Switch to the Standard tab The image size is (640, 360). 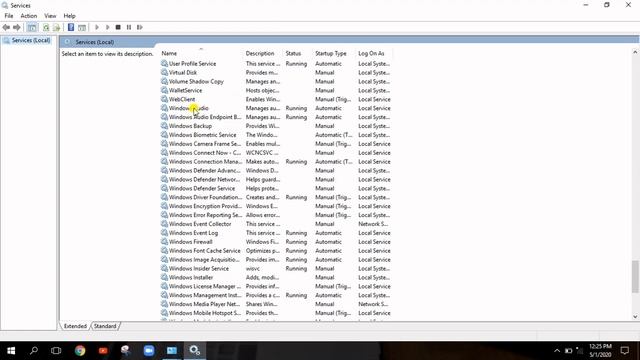click(105, 326)
